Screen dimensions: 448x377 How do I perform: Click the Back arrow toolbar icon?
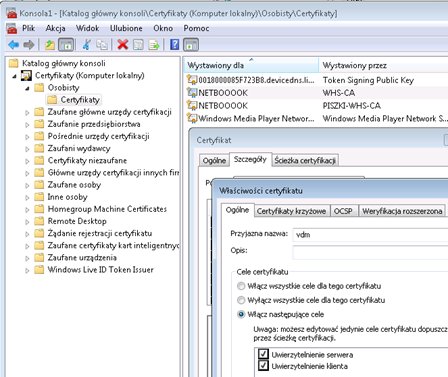point(14,45)
